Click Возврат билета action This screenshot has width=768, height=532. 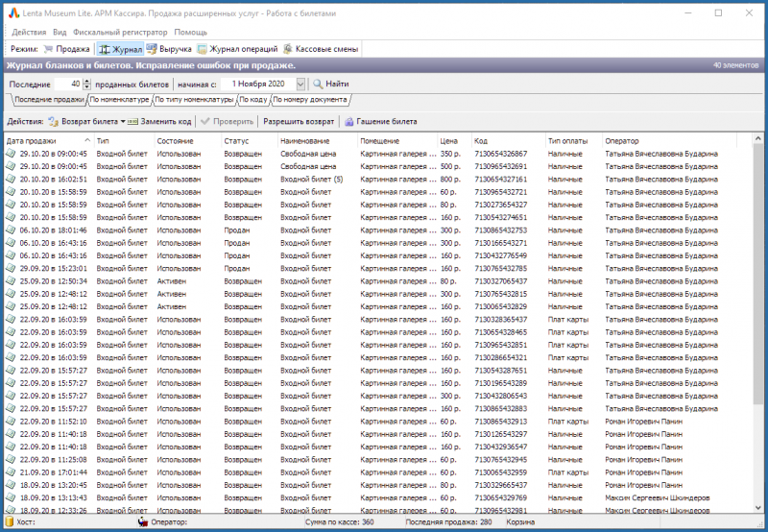click(x=88, y=122)
